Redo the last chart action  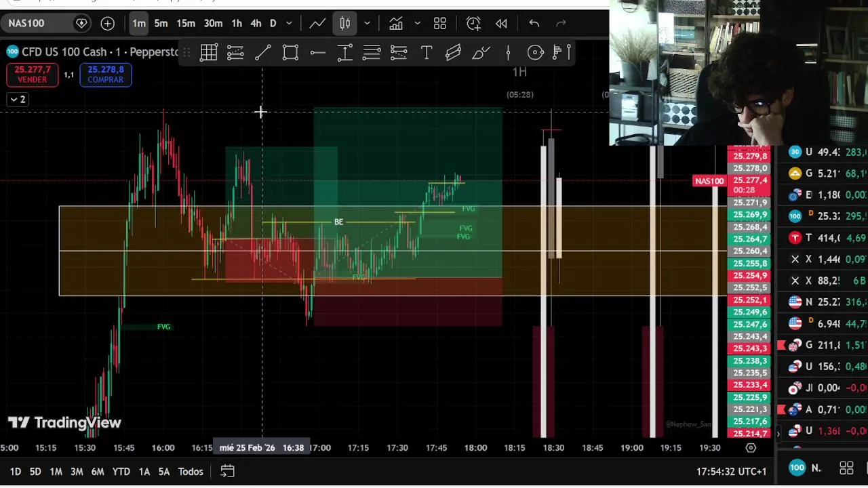click(561, 23)
